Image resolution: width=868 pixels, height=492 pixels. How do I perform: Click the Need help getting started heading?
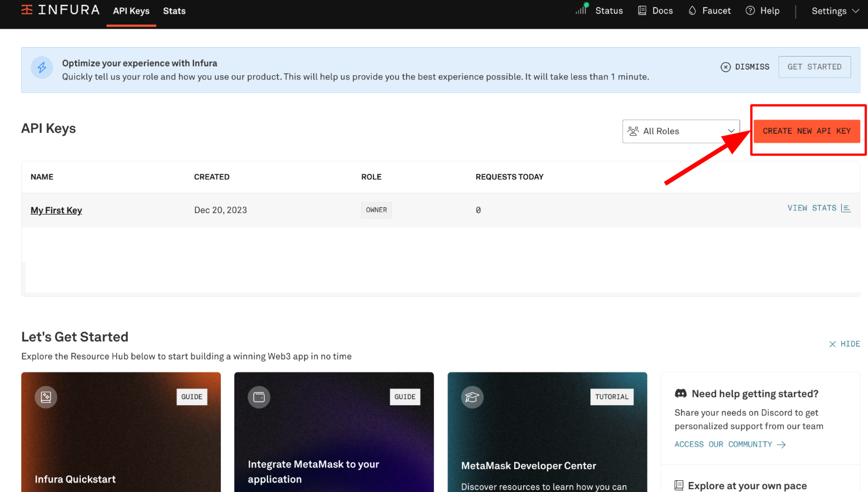[755, 394]
